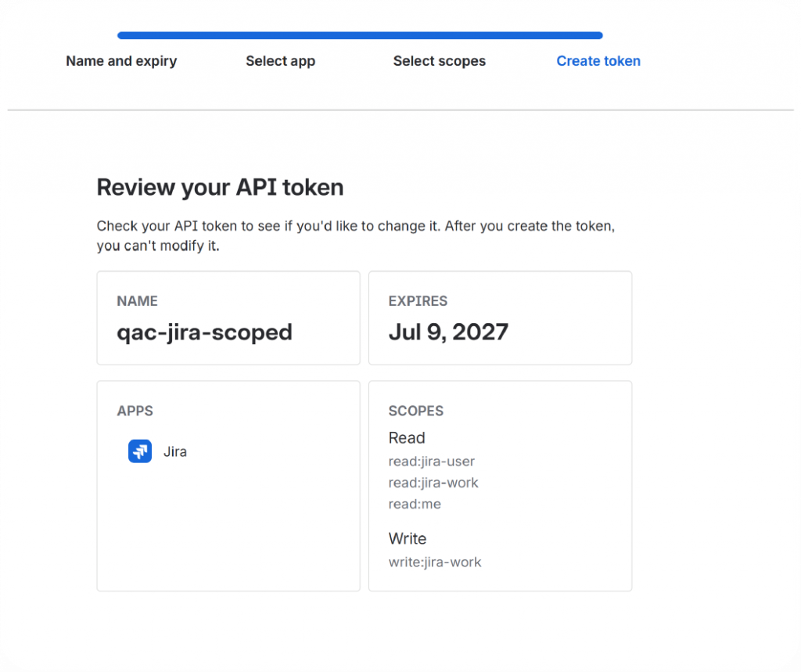801x672 pixels.
Task: Go to Select scopes step
Action: 440,61
